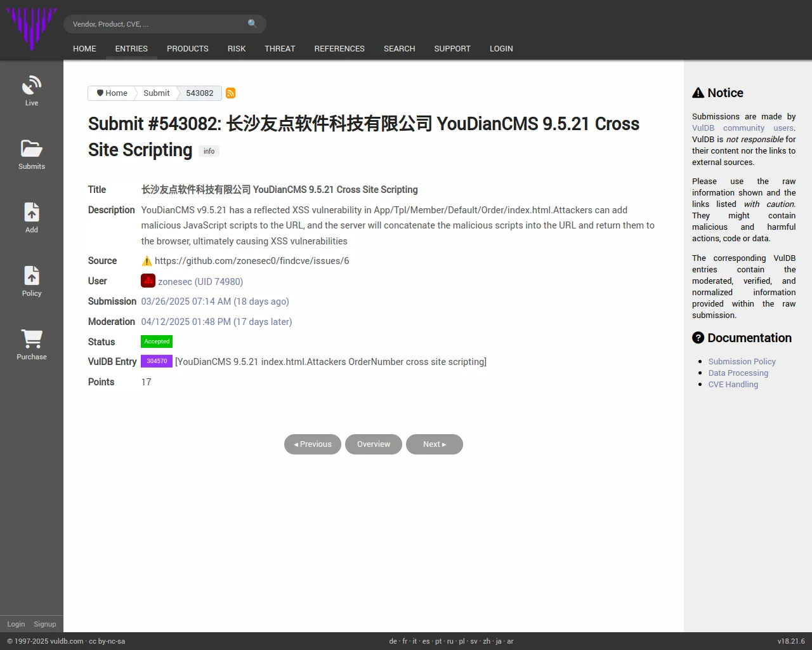Click the orange RSS feed icon
The width and height of the screenshot is (812, 650).
(x=231, y=93)
